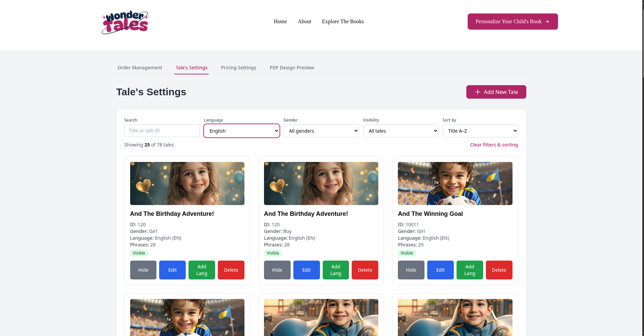Click the Girl Birthday Adventure cover image
644x336 pixels.
(187, 183)
